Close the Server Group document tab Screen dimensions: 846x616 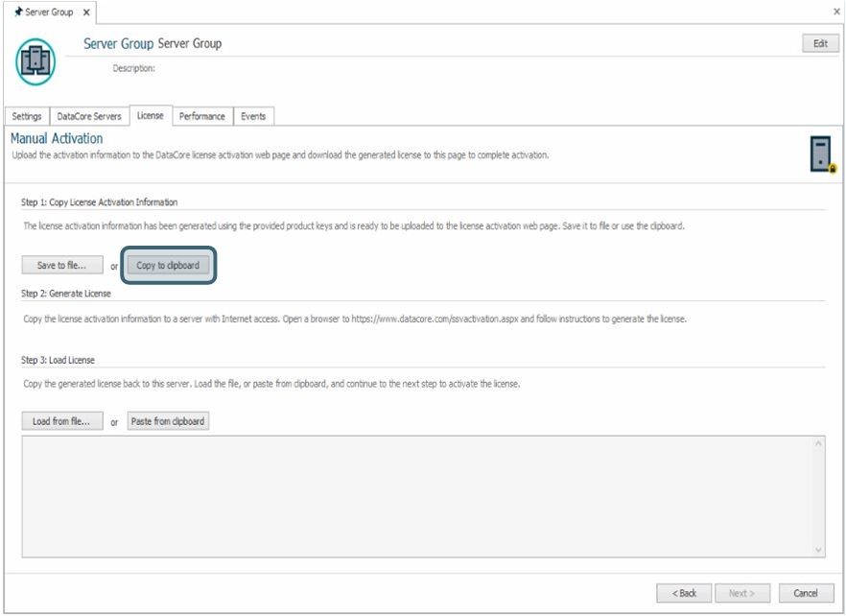point(86,12)
